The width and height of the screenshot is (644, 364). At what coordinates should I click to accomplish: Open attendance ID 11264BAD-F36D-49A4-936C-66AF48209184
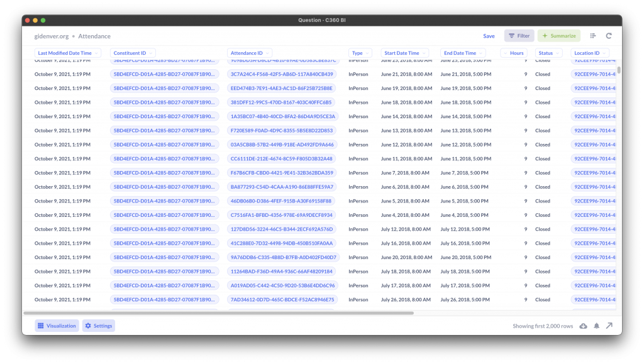click(x=281, y=271)
